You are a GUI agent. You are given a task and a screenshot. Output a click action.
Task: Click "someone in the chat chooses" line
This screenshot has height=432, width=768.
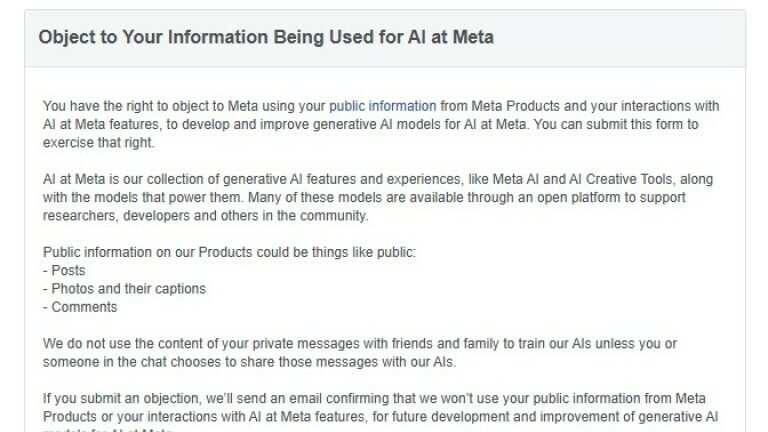249,362
